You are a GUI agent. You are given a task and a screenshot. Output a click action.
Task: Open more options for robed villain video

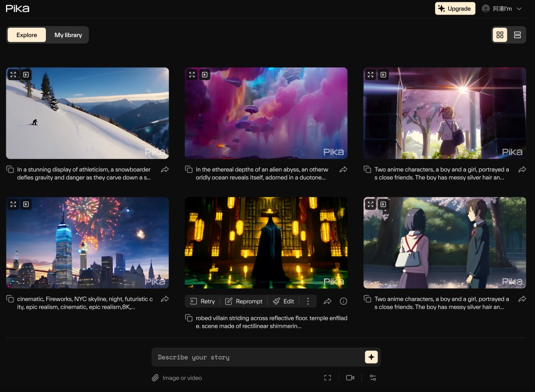pyautogui.click(x=308, y=301)
